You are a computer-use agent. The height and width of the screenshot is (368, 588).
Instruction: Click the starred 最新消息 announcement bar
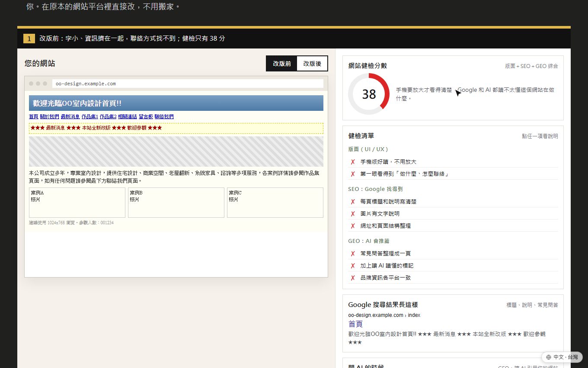pyautogui.click(x=176, y=128)
